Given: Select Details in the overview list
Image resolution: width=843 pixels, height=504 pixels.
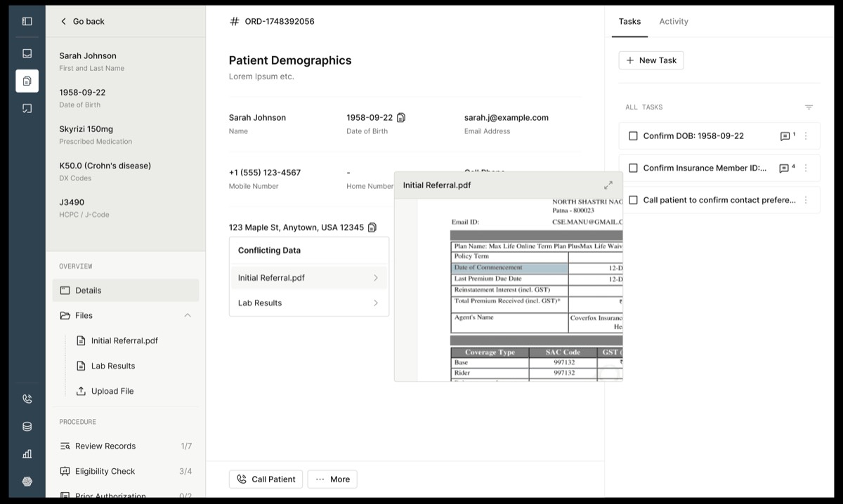Looking at the screenshot, I should click(126, 291).
